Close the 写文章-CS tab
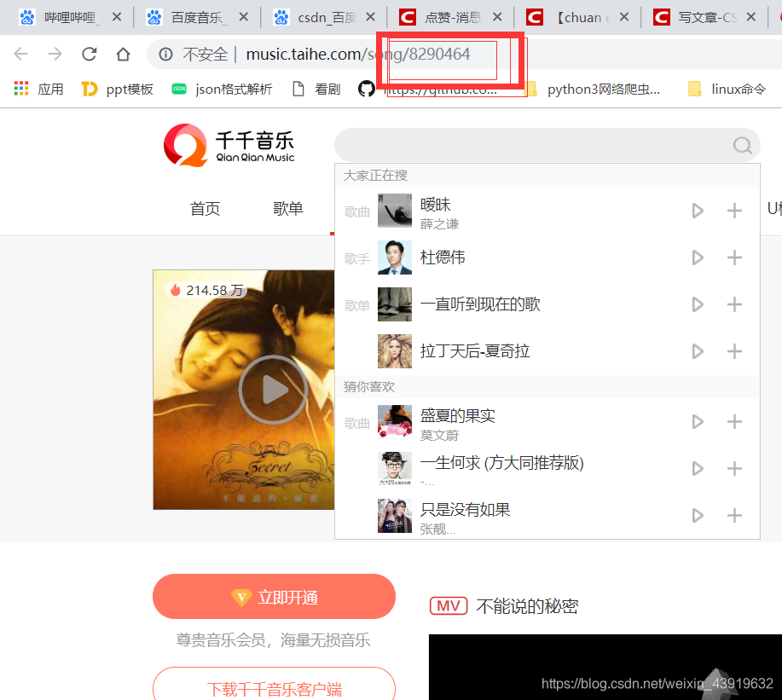782x700 pixels. click(x=751, y=17)
